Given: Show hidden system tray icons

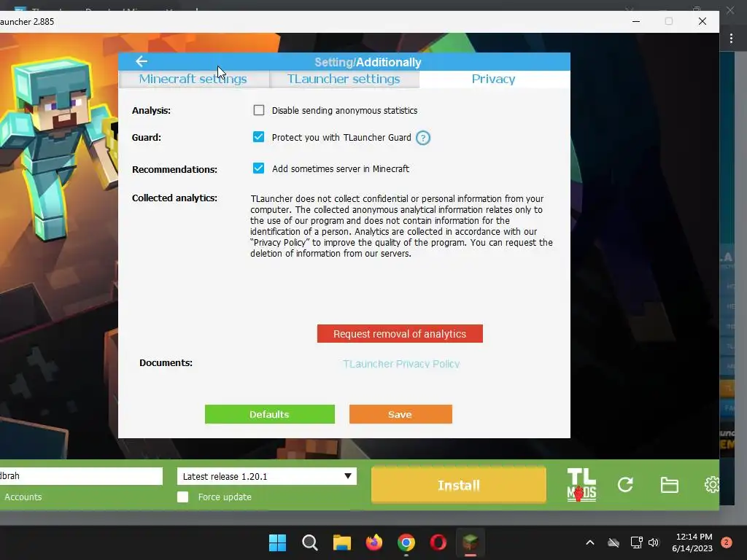Looking at the screenshot, I should point(589,542).
